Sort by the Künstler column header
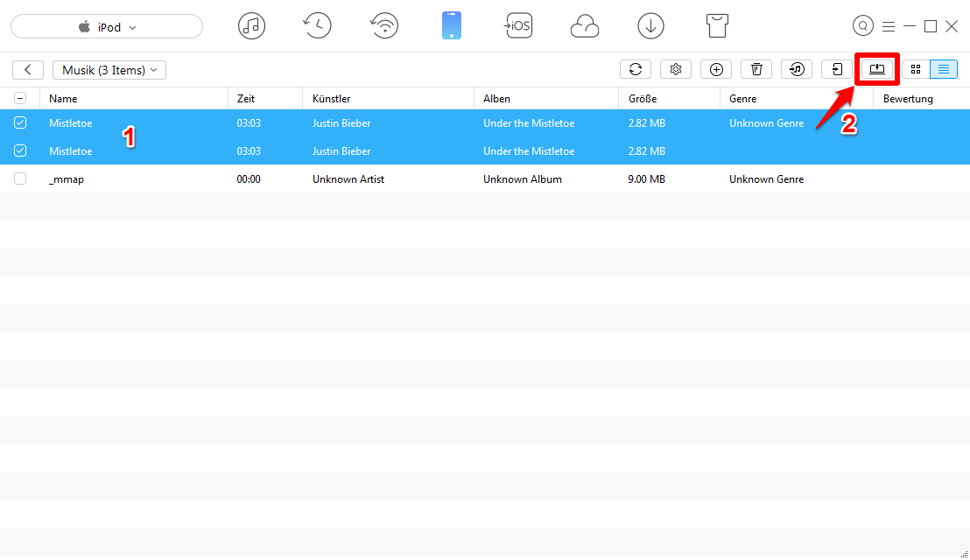This screenshot has width=970, height=560. (x=388, y=98)
